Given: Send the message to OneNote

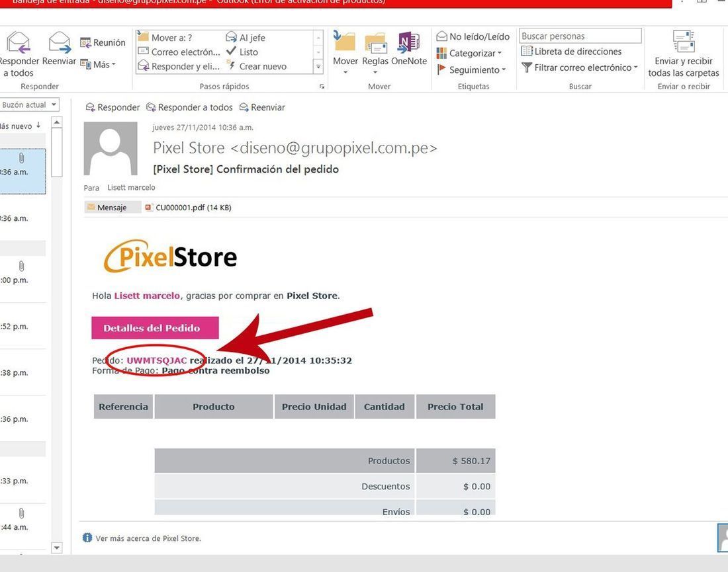Looking at the screenshot, I should 408,49.
